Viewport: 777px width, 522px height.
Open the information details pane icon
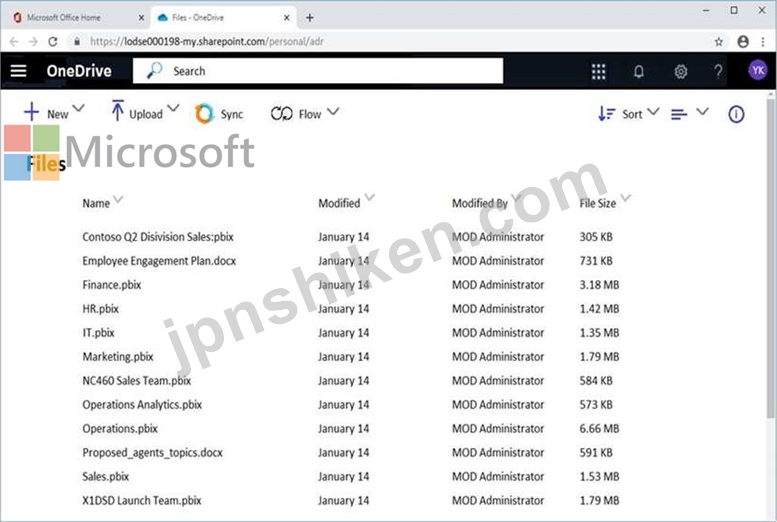coord(736,114)
